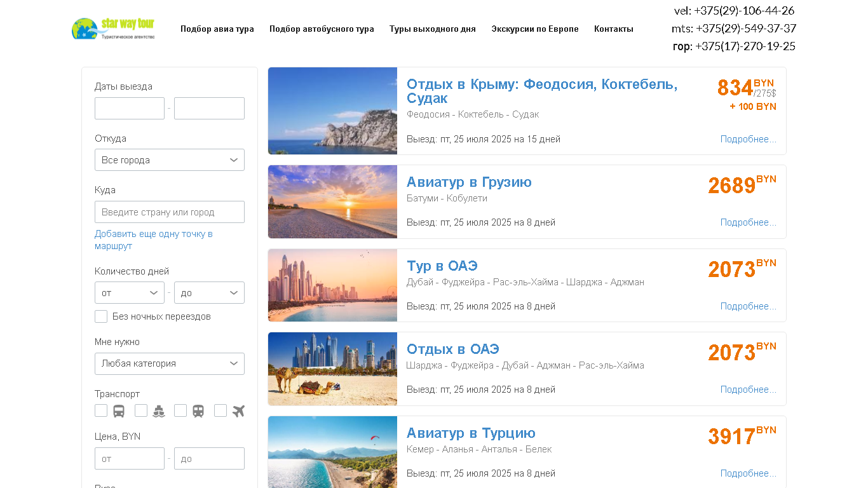Viewport: 868px width, 488px height.
Task: Click the Georgia sunset beach thumbnail
Action: click(x=332, y=201)
